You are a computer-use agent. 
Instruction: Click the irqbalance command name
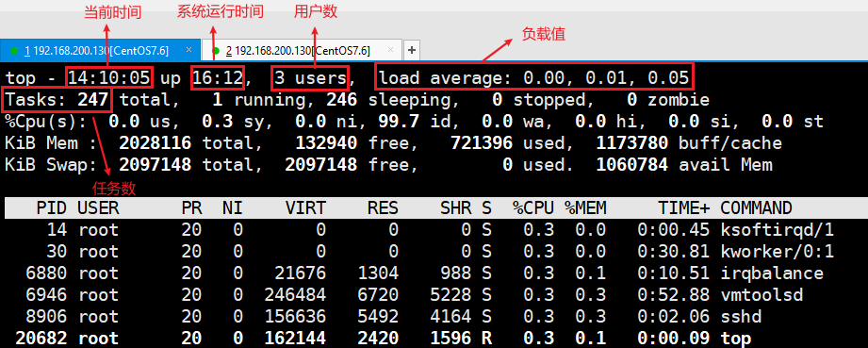point(772,273)
